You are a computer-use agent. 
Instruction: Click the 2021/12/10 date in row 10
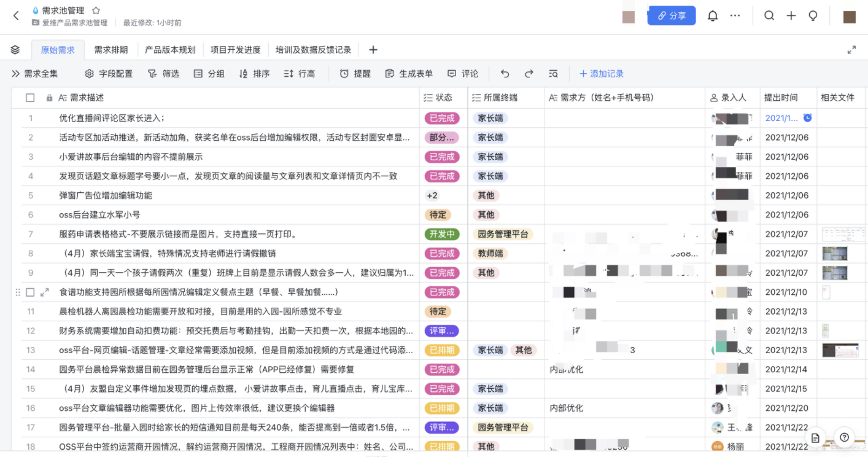787,292
